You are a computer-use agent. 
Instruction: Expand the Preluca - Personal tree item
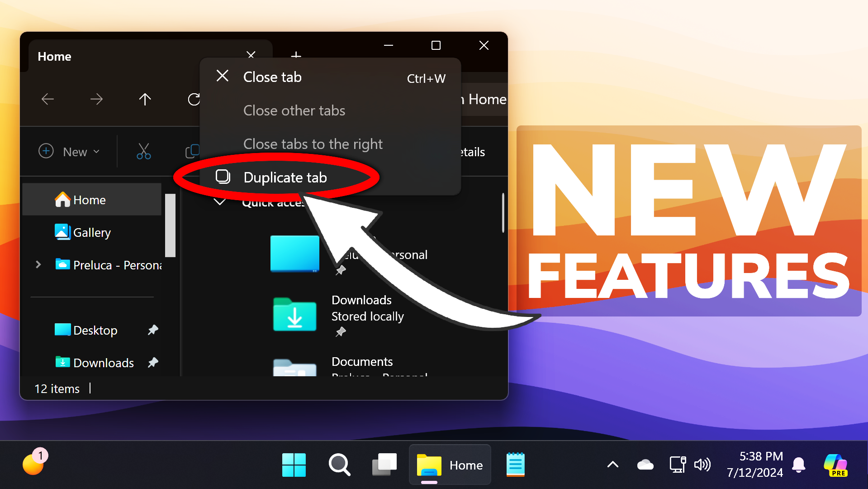coord(38,265)
